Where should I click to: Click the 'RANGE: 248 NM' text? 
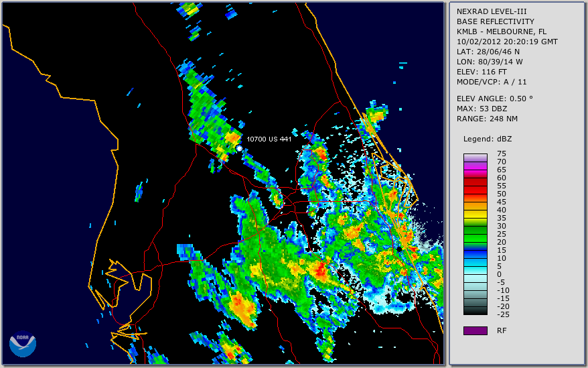pos(487,119)
